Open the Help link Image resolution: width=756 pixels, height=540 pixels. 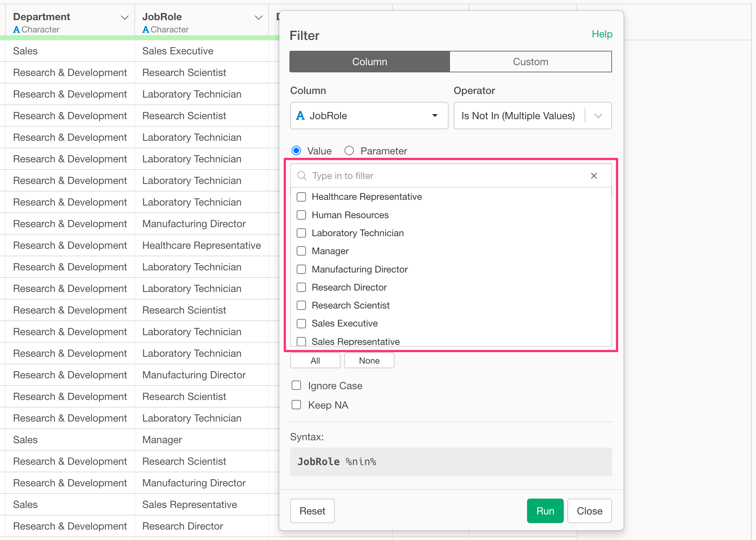click(602, 34)
